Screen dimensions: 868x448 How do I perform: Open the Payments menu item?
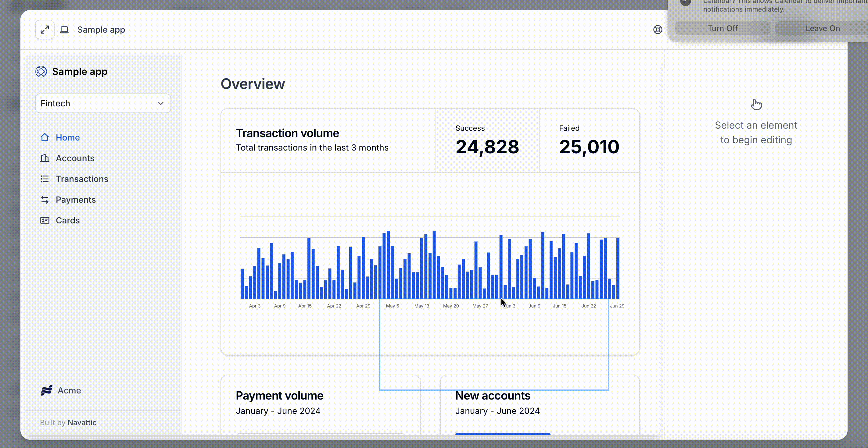76,200
